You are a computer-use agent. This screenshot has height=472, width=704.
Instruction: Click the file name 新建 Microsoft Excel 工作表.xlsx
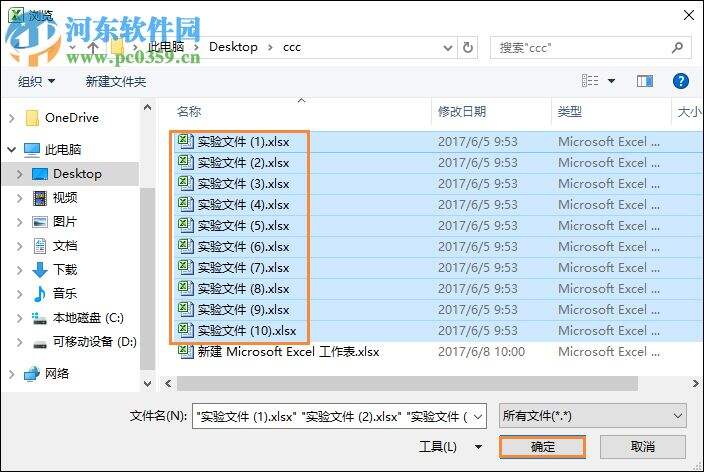point(289,352)
